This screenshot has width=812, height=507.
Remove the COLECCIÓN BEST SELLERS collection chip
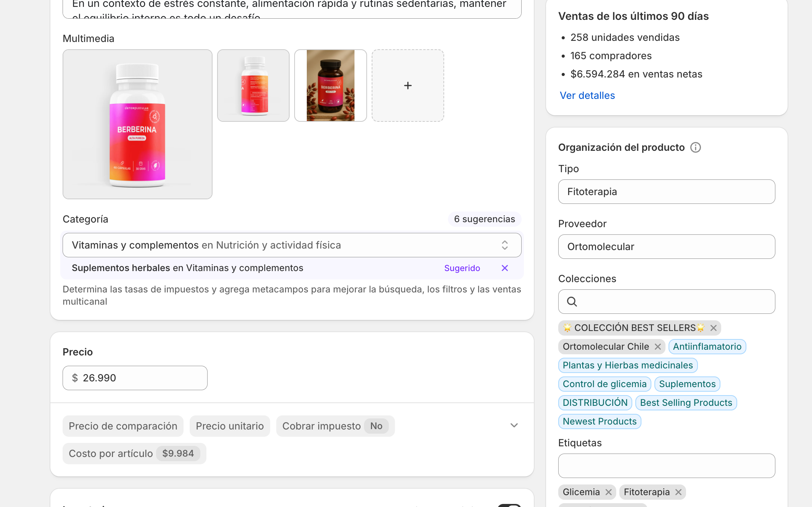coord(713,328)
